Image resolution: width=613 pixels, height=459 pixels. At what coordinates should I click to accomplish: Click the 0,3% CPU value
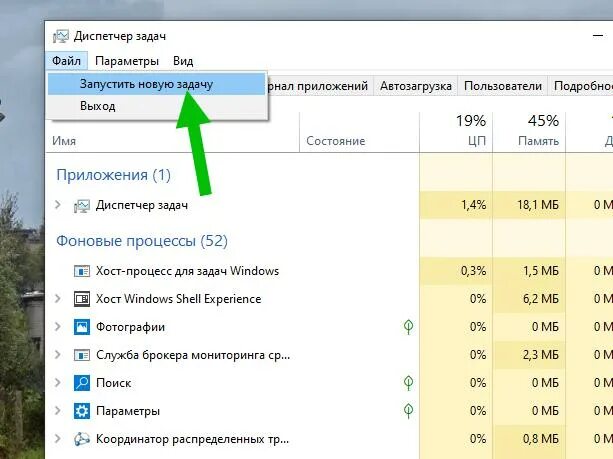(474, 271)
